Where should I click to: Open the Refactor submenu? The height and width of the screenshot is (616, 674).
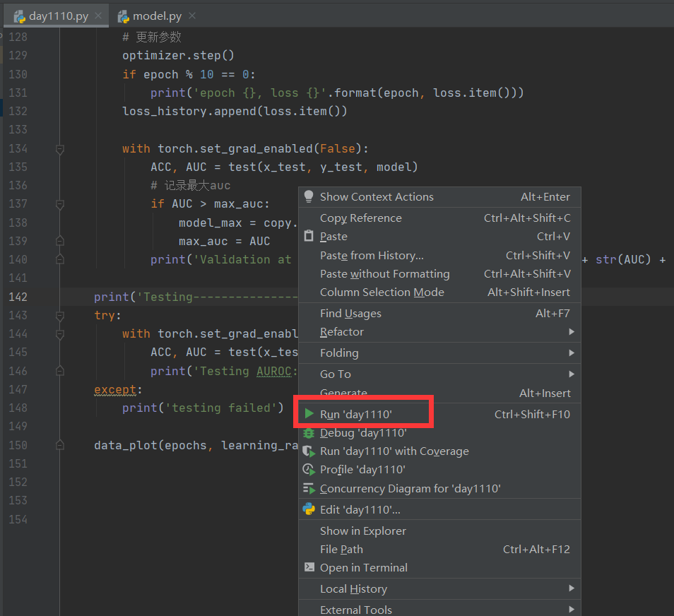pos(439,332)
